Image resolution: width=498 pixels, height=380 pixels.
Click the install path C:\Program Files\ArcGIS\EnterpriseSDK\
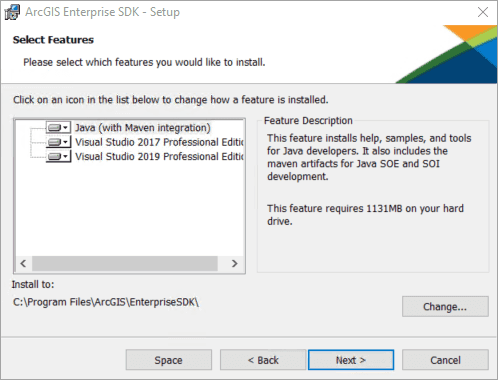106,302
